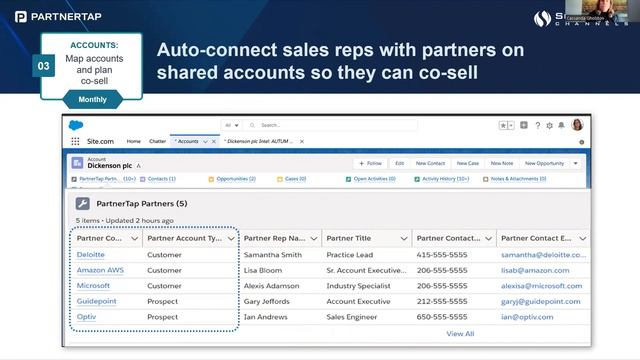Open the setup gear icon
This screenshot has height=360, width=640.
coord(549,125)
